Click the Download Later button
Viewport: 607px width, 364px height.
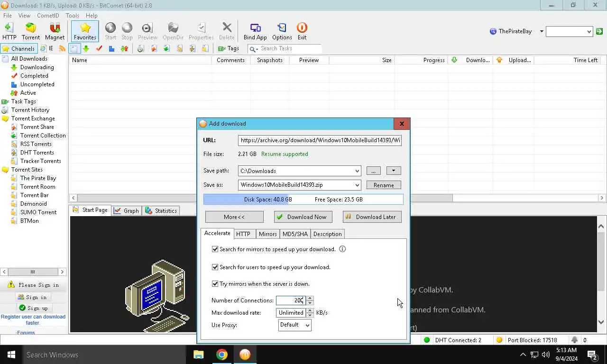click(372, 217)
